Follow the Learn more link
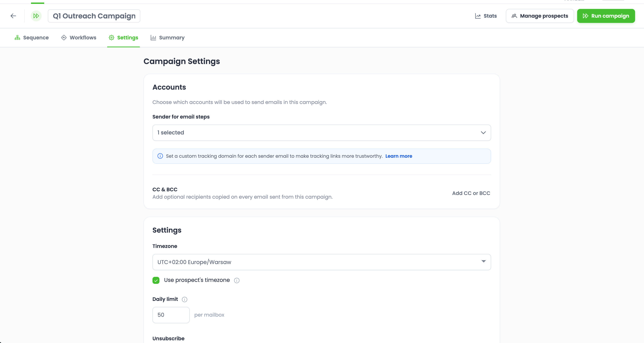 (x=399, y=156)
